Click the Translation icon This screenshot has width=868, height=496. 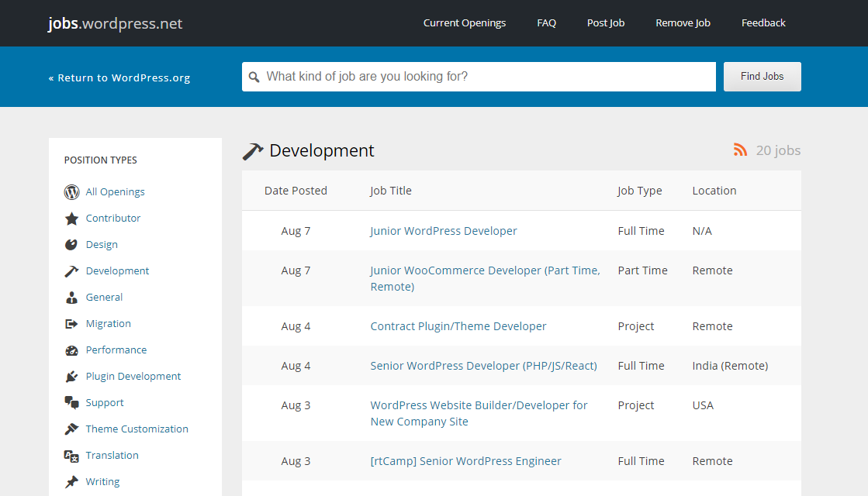coord(71,455)
